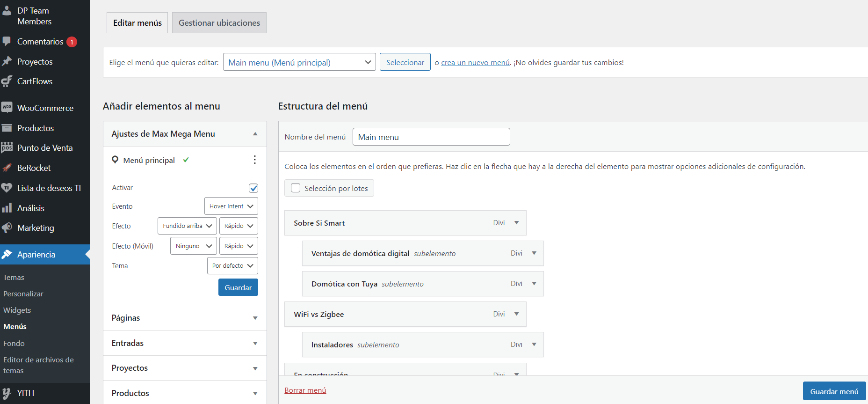Click the Lista de deseos heart icon

coord(7,188)
